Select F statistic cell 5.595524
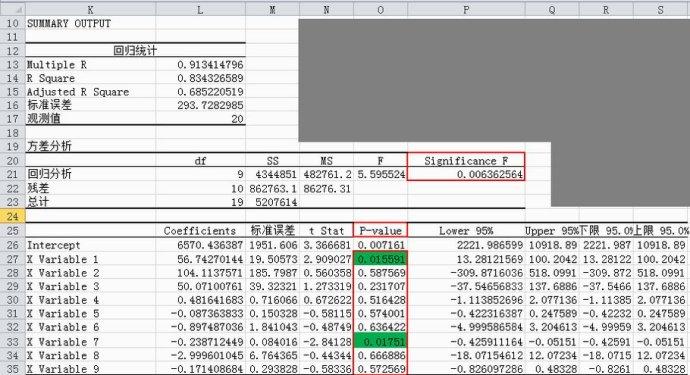 [381, 174]
